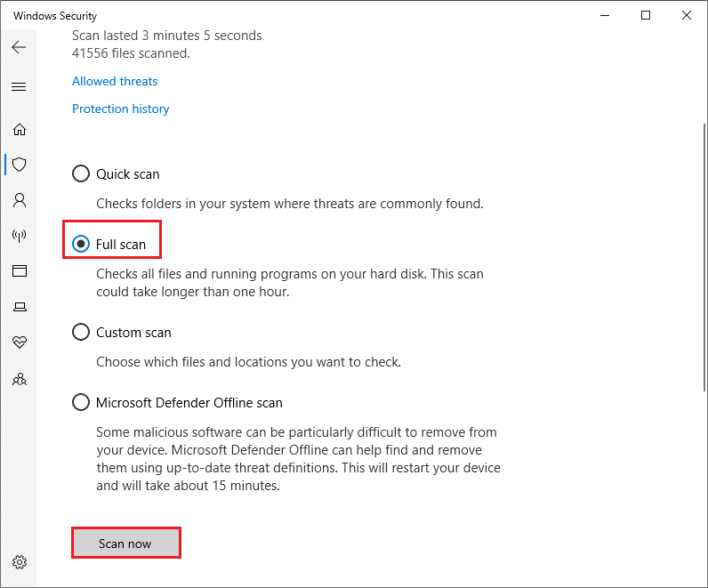Screen dimensions: 708x588
Task: Select the Full scan radio button
Action: (81, 244)
